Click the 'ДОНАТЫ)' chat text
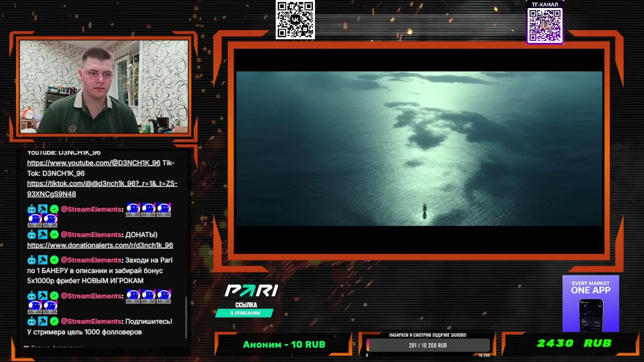644x362 pixels. point(141,235)
